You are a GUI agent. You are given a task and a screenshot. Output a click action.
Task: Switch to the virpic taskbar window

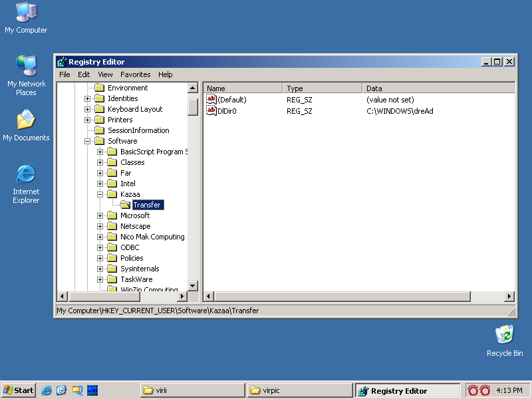point(300,390)
